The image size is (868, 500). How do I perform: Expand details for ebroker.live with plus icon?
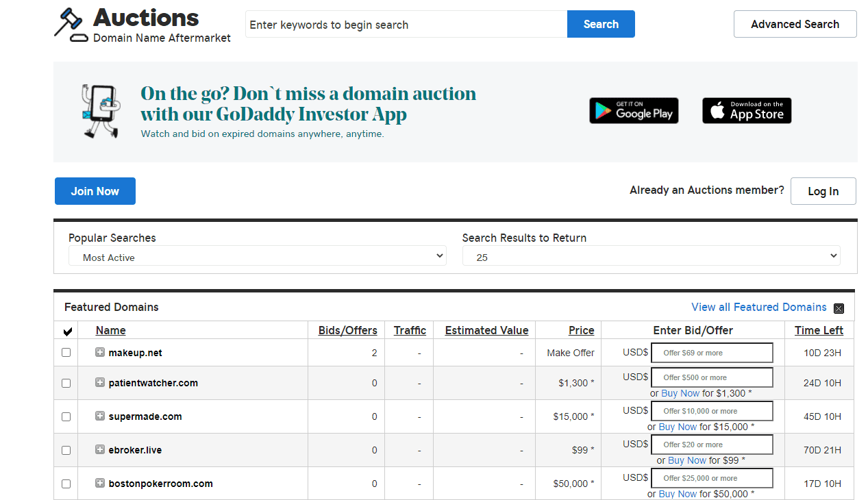point(100,449)
